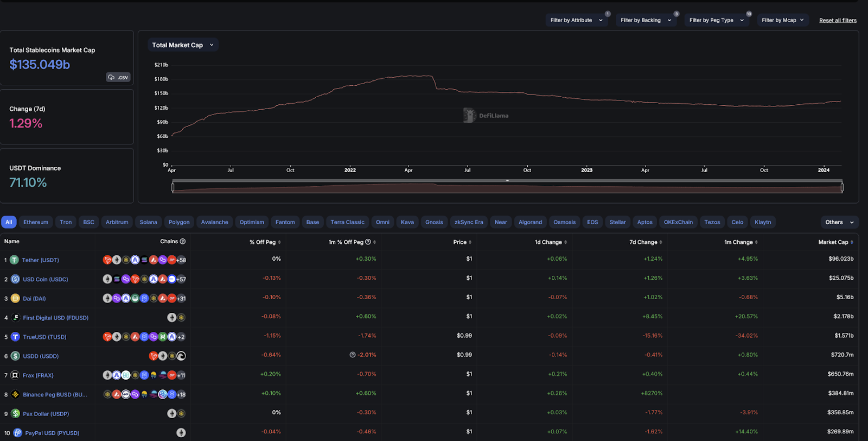
Task: Select the Ethereum chain tab
Action: pyautogui.click(x=36, y=222)
